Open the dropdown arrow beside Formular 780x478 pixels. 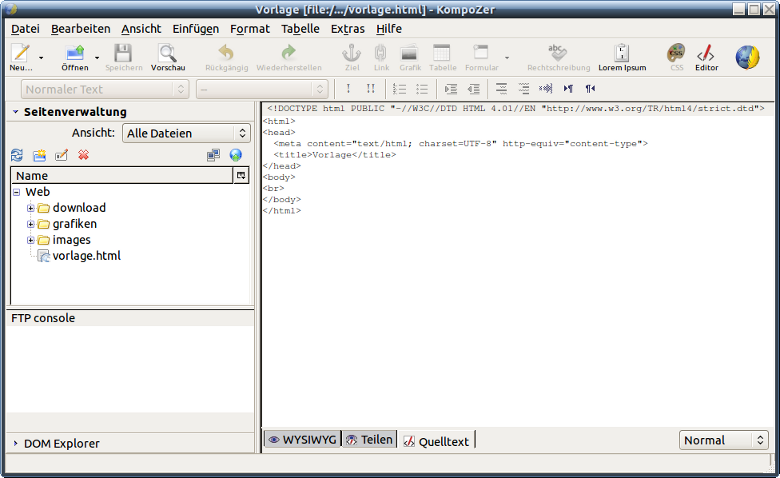pyautogui.click(x=507, y=58)
